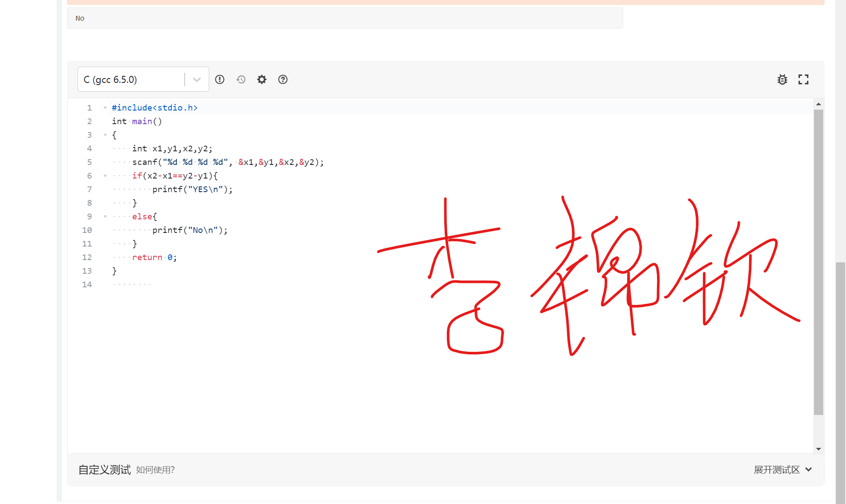846x504 pixels.
Task: Click the exclamation info icon in toolbar
Action: point(220,79)
